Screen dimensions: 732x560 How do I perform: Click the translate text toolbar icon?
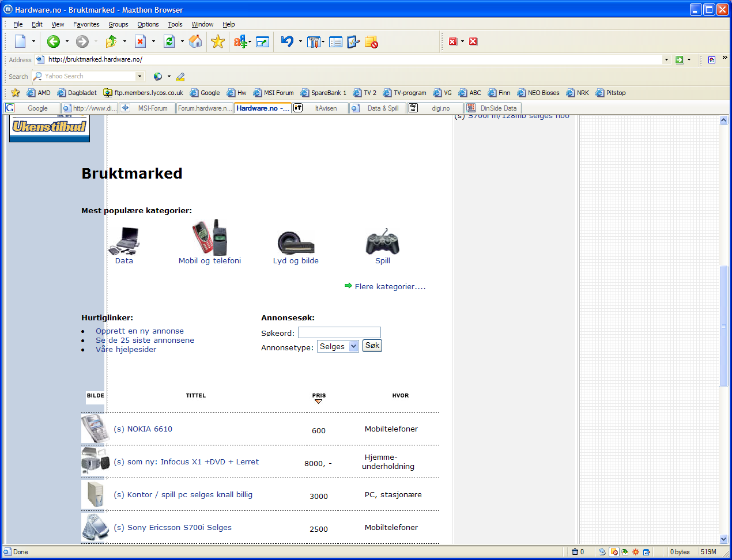tap(240, 41)
